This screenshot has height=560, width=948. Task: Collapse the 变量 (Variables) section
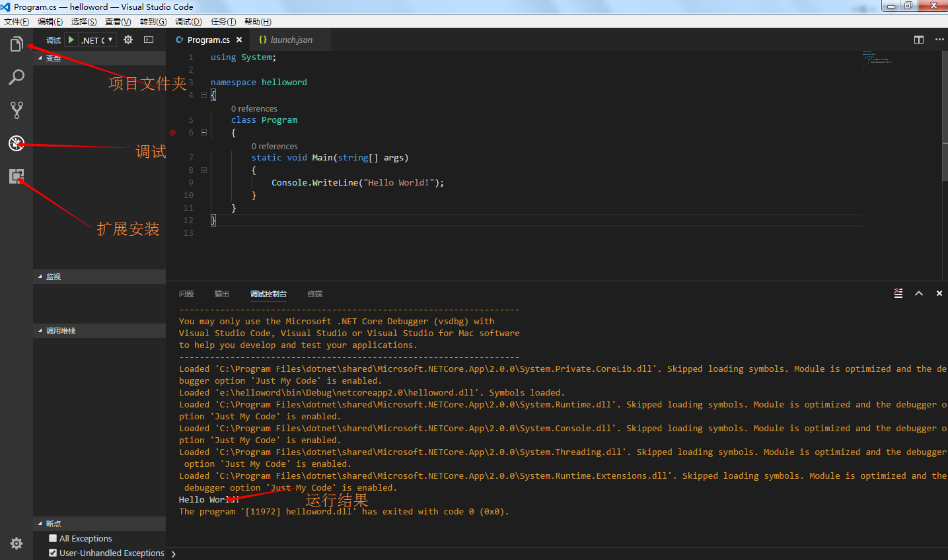pos(99,58)
